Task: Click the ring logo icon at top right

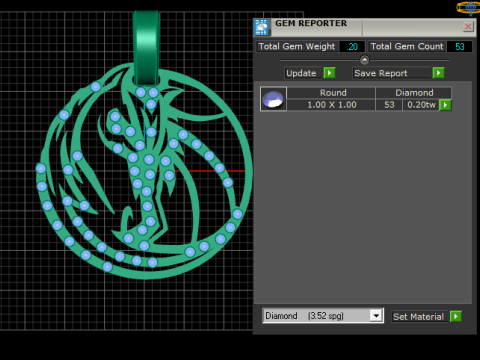Action: click(x=469, y=8)
